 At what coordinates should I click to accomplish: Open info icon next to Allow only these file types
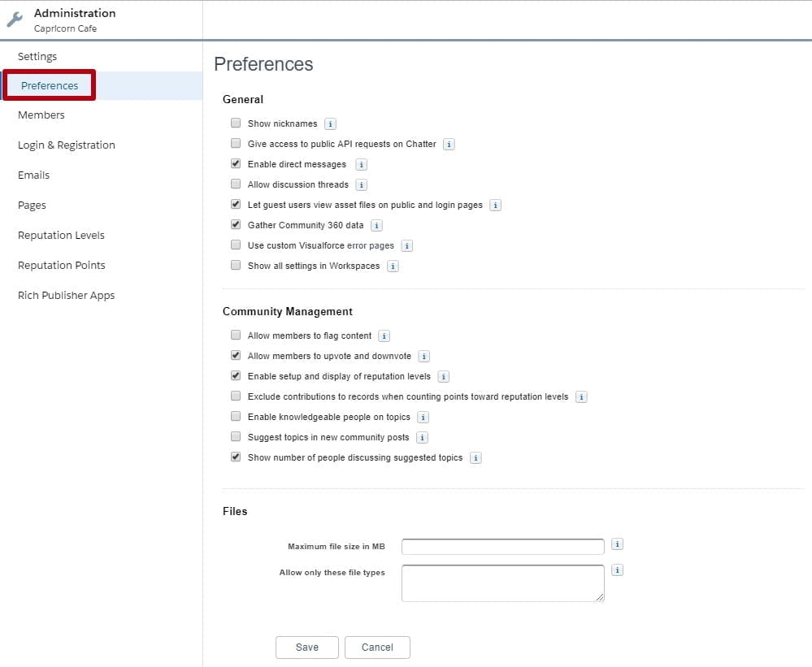click(x=617, y=570)
